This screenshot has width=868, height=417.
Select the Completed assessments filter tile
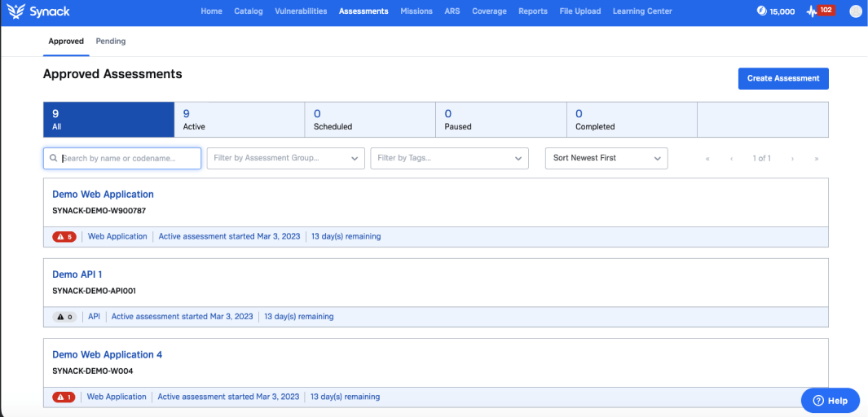(632, 120)
